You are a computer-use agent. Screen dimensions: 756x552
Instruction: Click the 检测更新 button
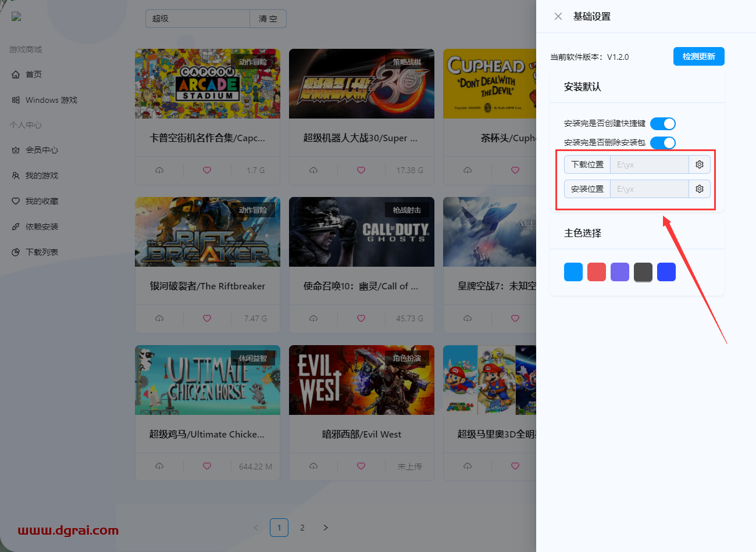pyautogui.click(x=699, y=56)
